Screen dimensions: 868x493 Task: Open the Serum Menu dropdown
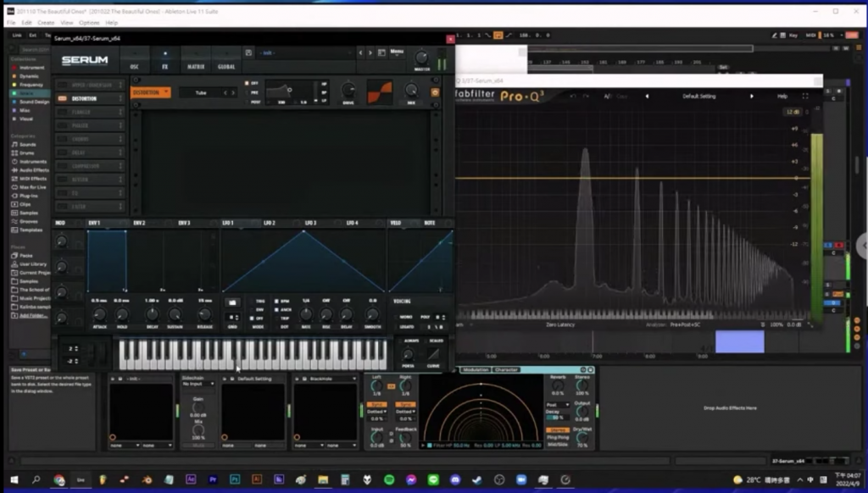pos(397,52)
